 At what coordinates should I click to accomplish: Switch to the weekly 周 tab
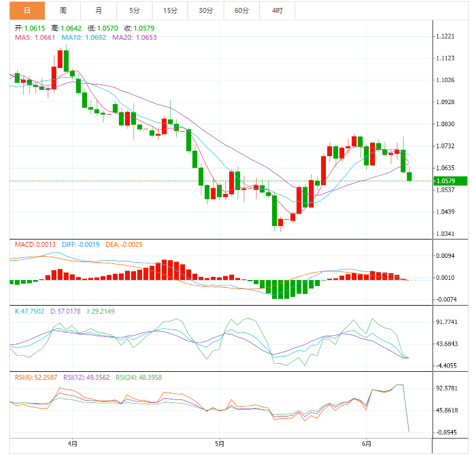(x=63, y=10)
